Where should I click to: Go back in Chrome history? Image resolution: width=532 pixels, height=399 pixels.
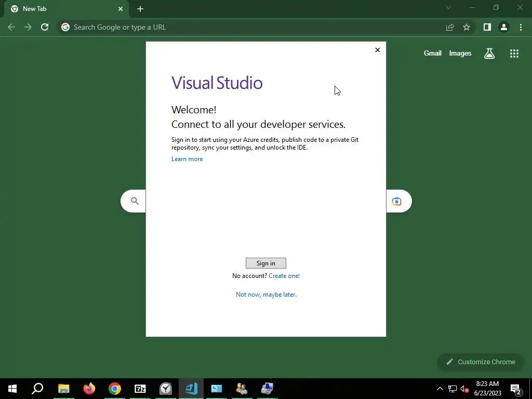pos(11,27)
